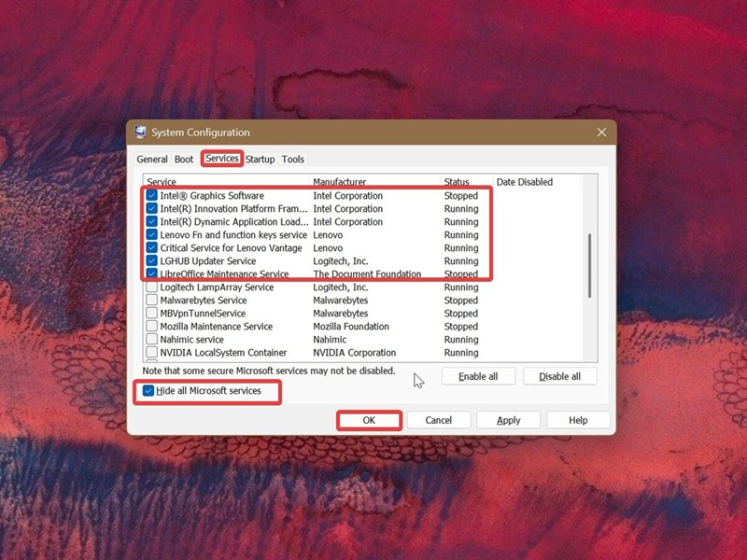Screen dimensions: 747x560
Task: Uncheck Intel(R) Dynamic Application Loader service
Action: (x=151, y=221)
